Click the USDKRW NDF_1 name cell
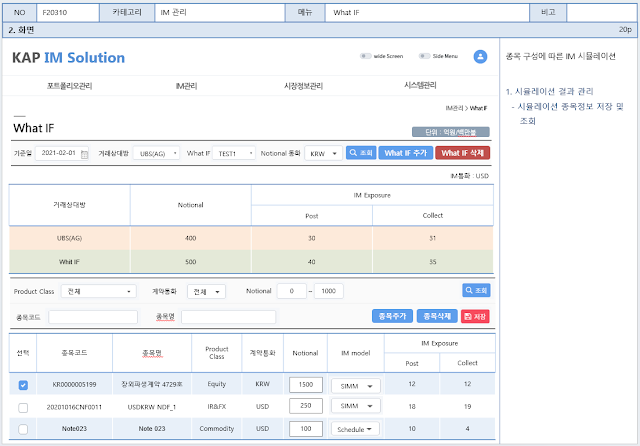640x446 pixels. point(152,407)
